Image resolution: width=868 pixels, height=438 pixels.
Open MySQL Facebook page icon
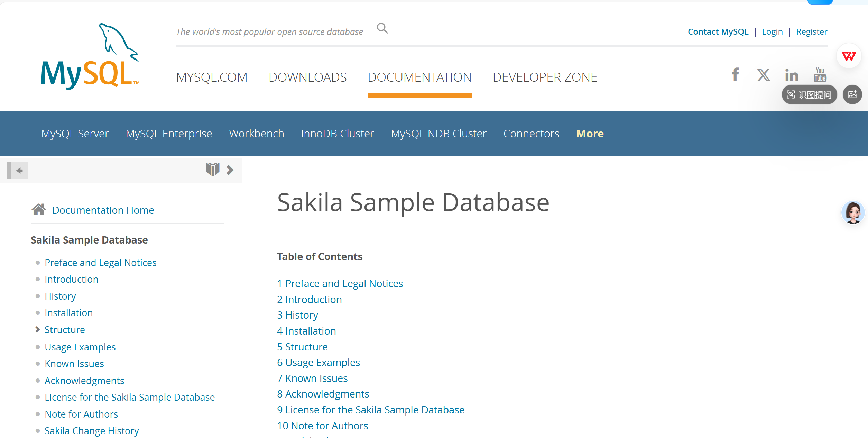736,75
